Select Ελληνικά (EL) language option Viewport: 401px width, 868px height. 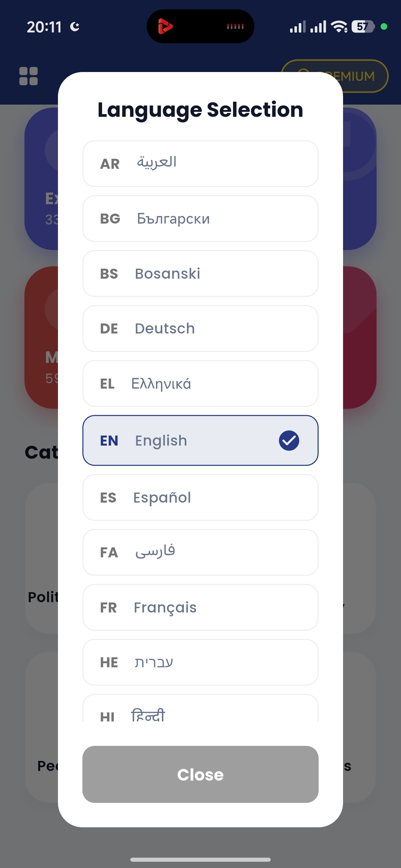200,384
